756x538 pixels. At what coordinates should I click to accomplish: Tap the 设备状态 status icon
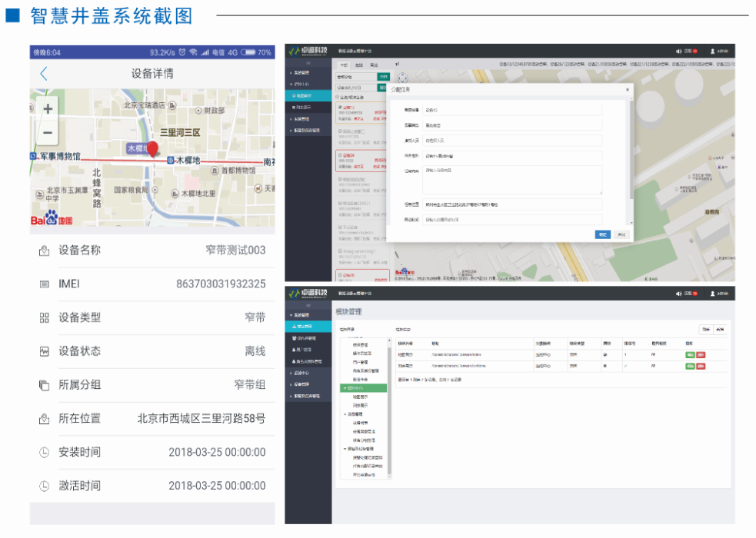pyautogui.click(x=44, y=351)
